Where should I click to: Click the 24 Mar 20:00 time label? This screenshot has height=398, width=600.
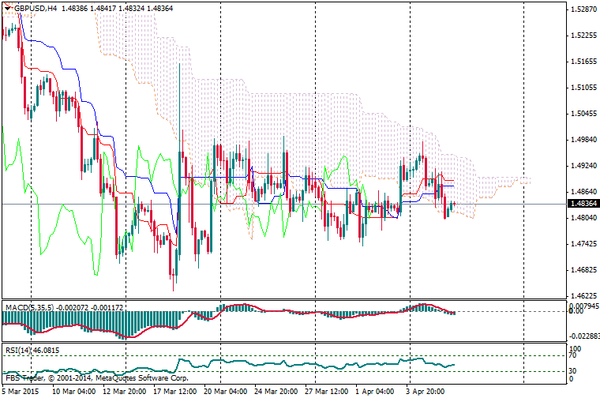point(276,391)
